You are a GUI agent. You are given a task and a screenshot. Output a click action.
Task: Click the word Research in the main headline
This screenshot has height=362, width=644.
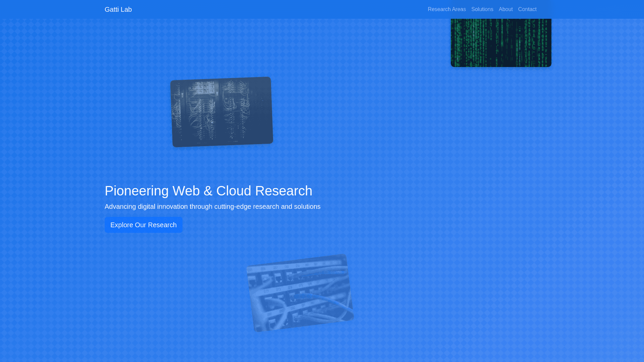(x=283, y=191)
